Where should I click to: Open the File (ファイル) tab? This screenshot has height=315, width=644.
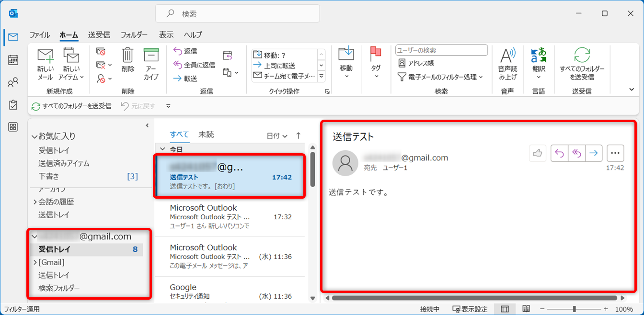pyautogui.click(x=40, y=35)
